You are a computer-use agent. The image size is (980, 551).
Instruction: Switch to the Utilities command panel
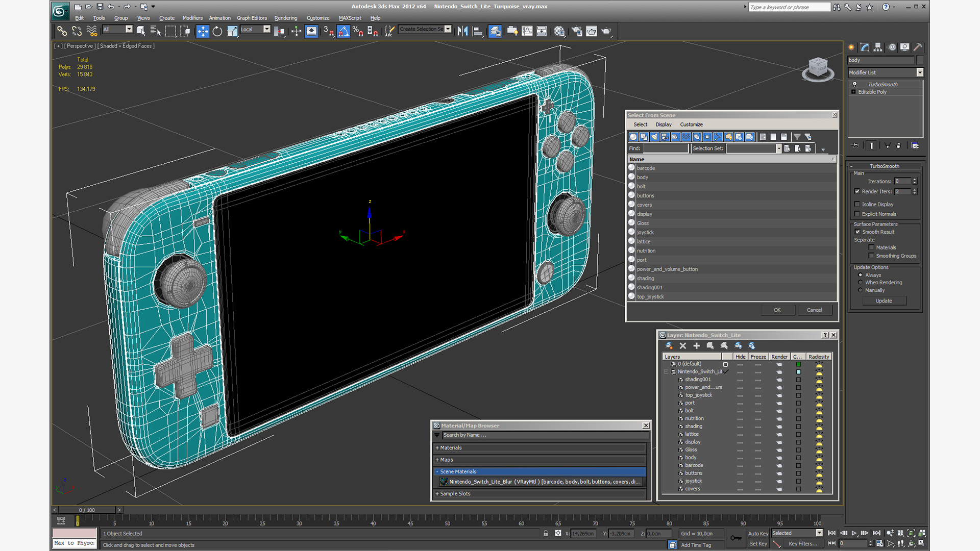coord(918,47)
